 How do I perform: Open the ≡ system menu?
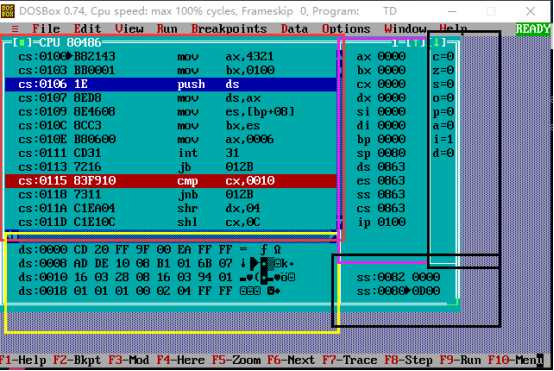(x=15, y=29)
